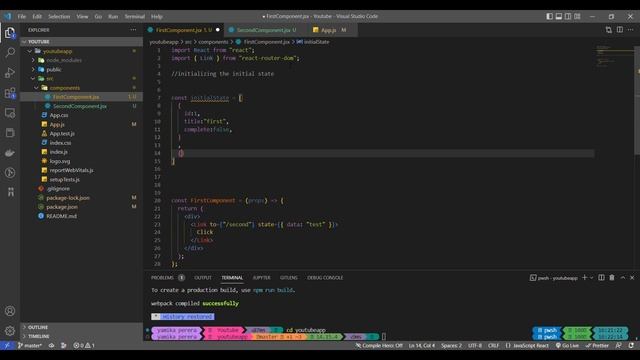Image resolution: width=640 pixels, height=360 pixels.
Task: Open the Manage gear icon
Action: click(x=10, y=331)
